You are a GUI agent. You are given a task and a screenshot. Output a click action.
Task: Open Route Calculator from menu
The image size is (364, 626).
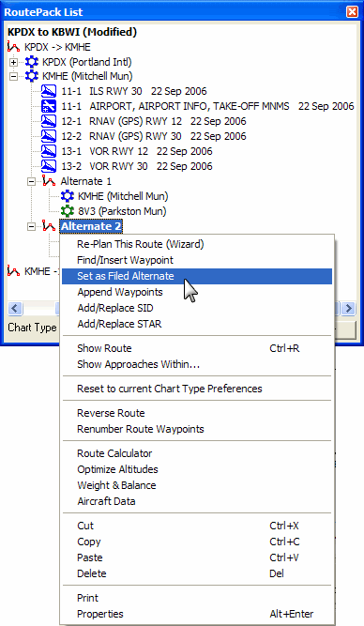197,453
